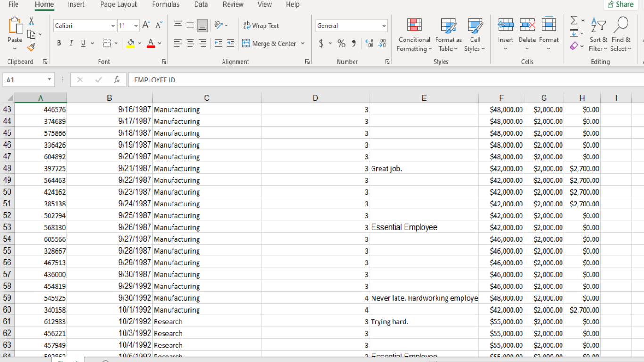Apply bold formatting from the Font group

coord(58,43)
